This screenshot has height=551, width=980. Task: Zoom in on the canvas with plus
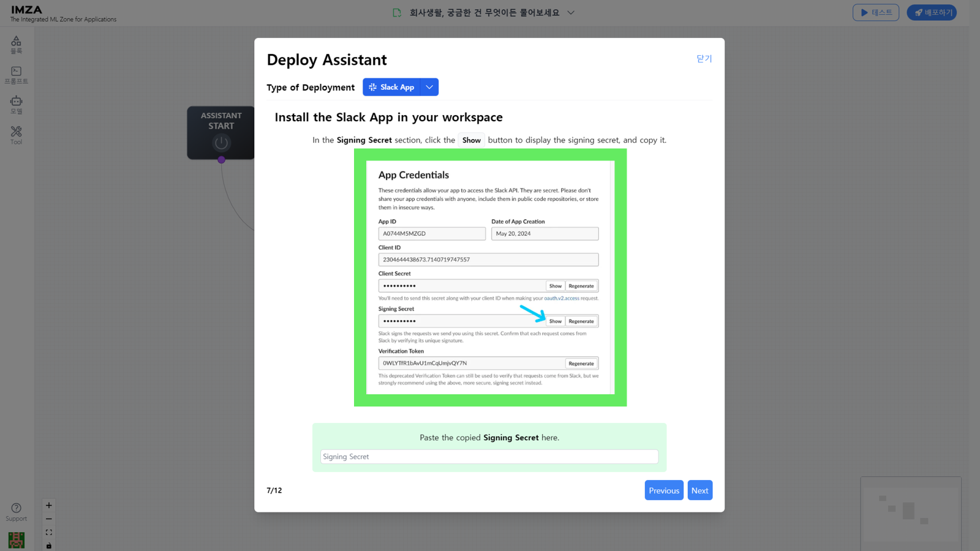pyautogui.click(x=49, y=506)
